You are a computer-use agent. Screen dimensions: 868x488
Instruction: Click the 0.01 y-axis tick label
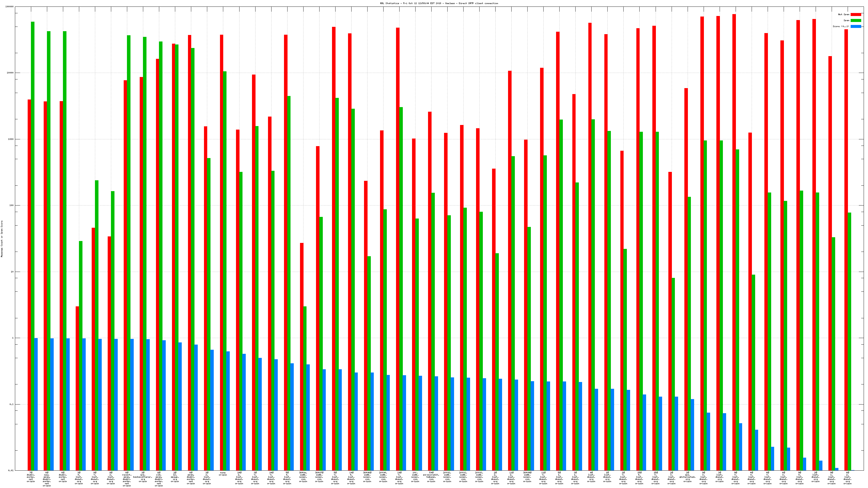tap(11, 470)
